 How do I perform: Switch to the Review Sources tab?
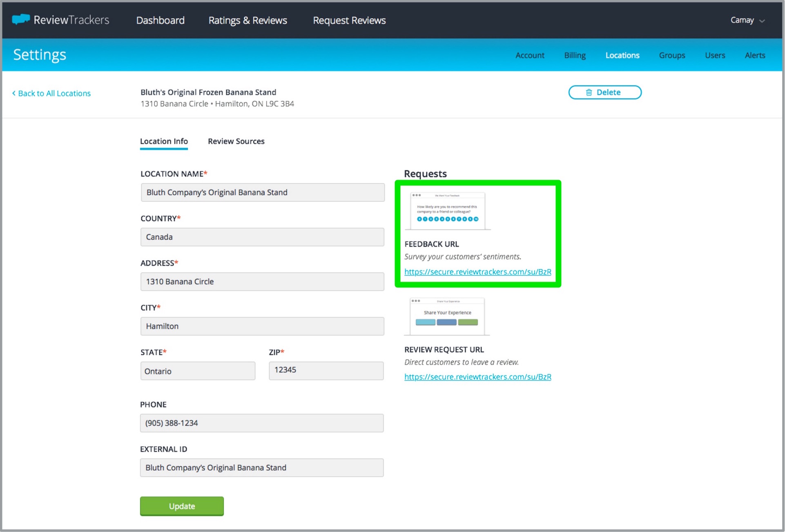tap(236, 141)
